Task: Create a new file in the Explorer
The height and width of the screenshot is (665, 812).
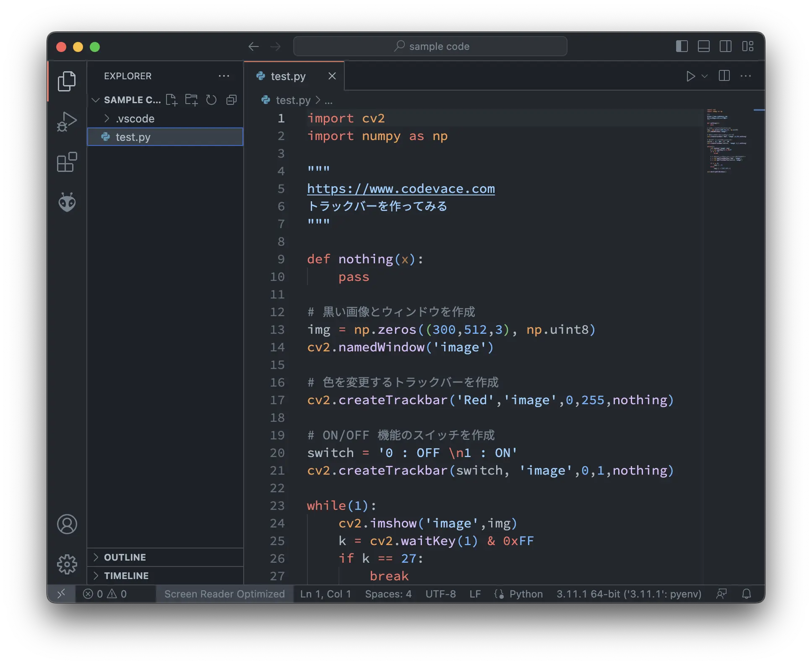Action: [x=172, y=100]
